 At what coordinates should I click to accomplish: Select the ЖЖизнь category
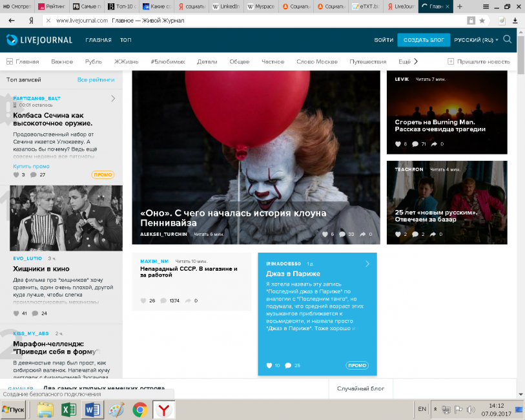126,61
